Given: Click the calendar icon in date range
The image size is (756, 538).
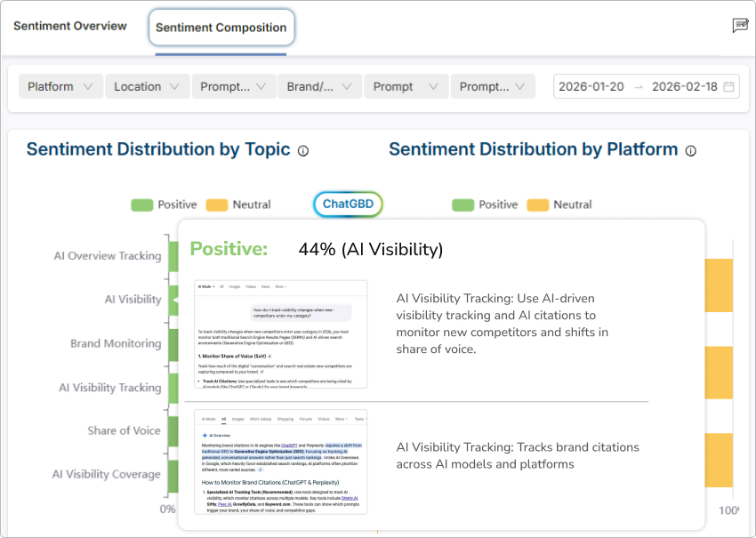Looking at the screenshot, I should (x=728, y=86).
